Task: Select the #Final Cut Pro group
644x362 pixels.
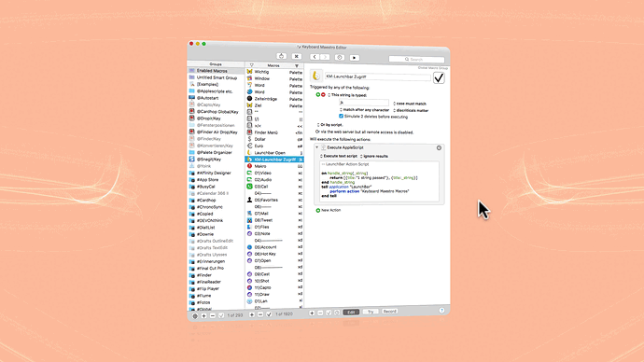Action: coord(216,268)
